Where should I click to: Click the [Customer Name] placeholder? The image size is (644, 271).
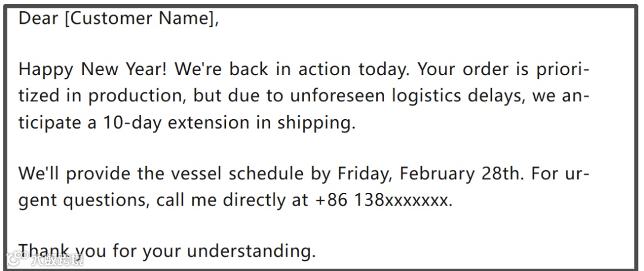tap(140, 18)
